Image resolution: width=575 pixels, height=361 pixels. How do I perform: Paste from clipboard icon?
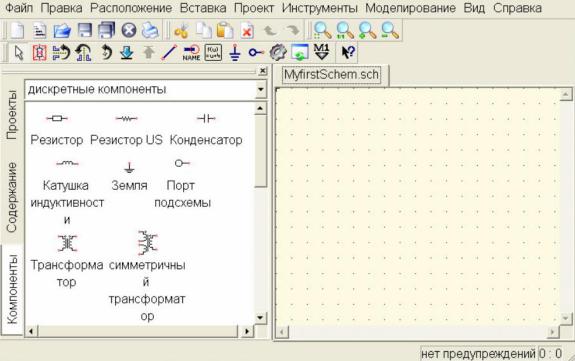point(226,30)
